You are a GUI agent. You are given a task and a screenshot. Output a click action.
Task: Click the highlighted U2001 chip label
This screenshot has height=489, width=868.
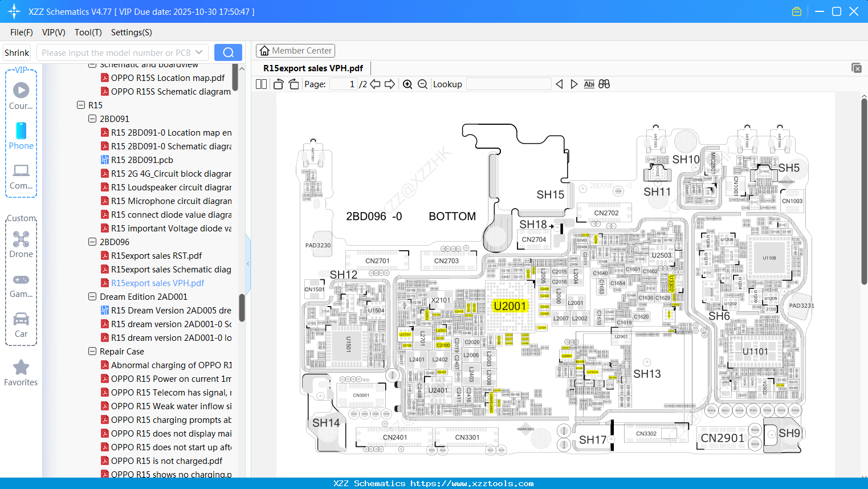pyautogui.click(x=510, y=307)
